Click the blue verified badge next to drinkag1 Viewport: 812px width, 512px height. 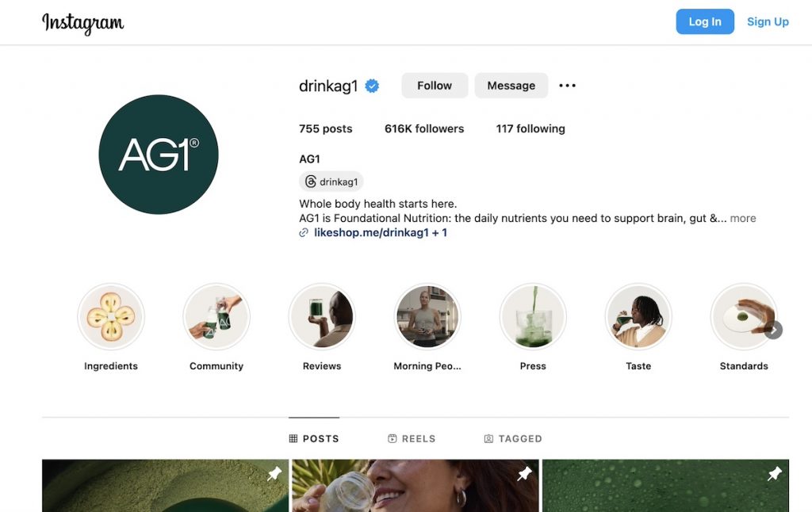coord(372,86)
